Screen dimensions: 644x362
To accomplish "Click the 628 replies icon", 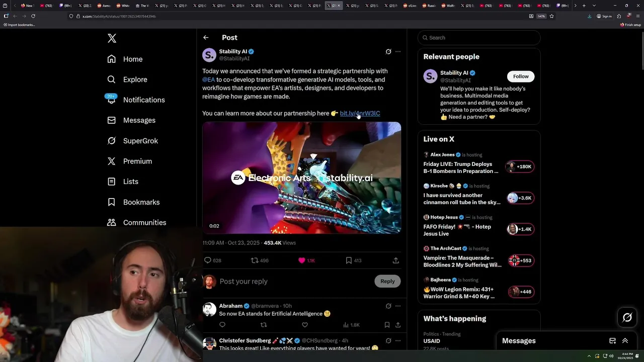I will click(207, 260).
